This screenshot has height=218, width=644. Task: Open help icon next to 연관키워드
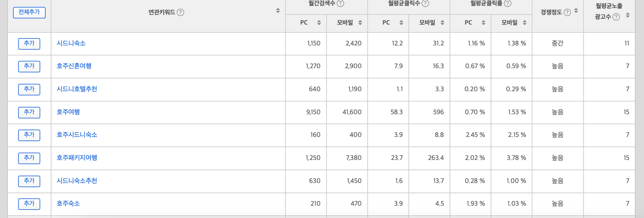click(180, 13)
